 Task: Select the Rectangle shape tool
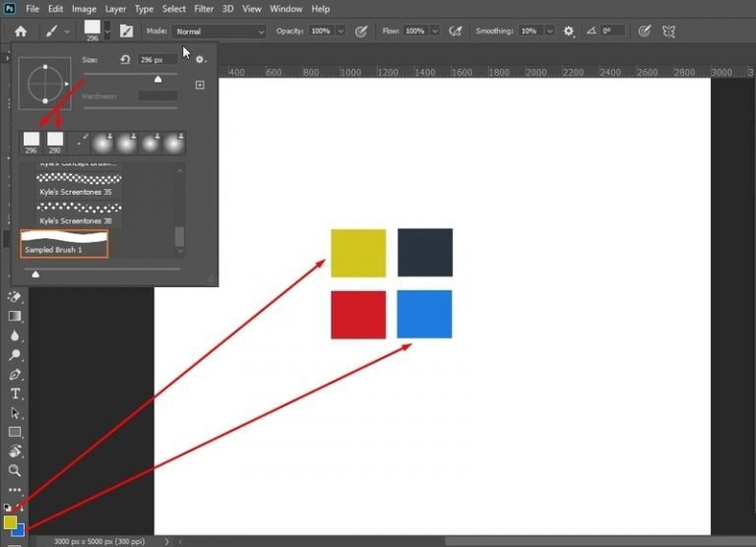coord(15,432)
